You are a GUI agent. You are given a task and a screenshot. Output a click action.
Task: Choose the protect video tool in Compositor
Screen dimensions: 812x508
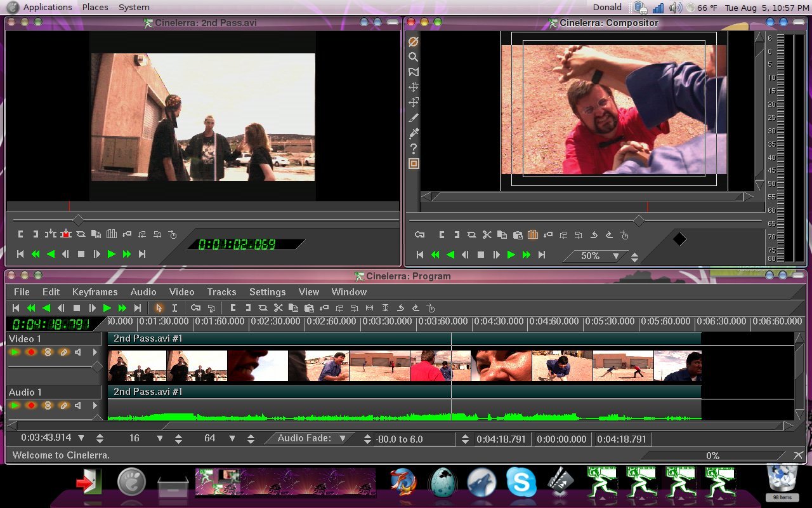coord(414,41)
